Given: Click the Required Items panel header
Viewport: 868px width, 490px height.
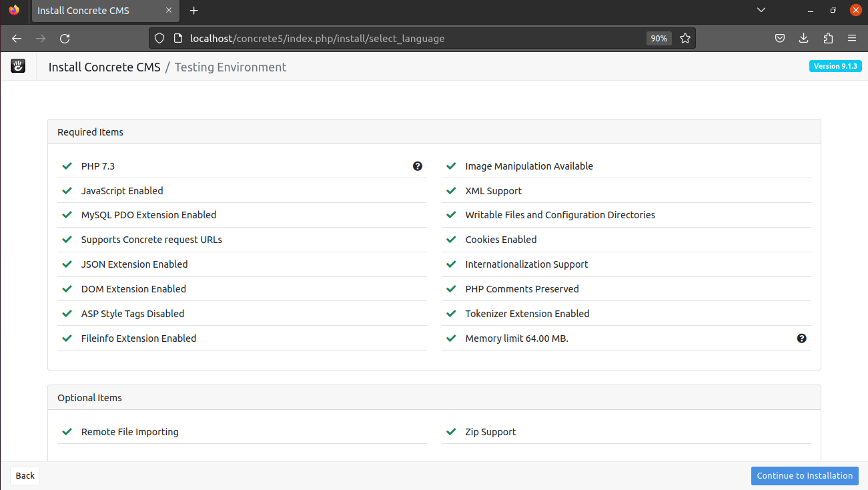Looking at the screenshot, I should point(434,132).
